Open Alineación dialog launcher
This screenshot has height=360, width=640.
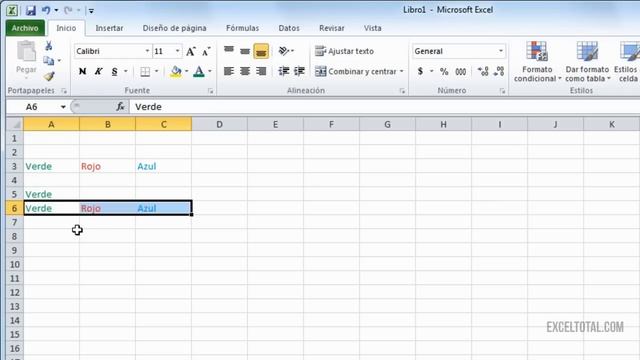point(402,91)
